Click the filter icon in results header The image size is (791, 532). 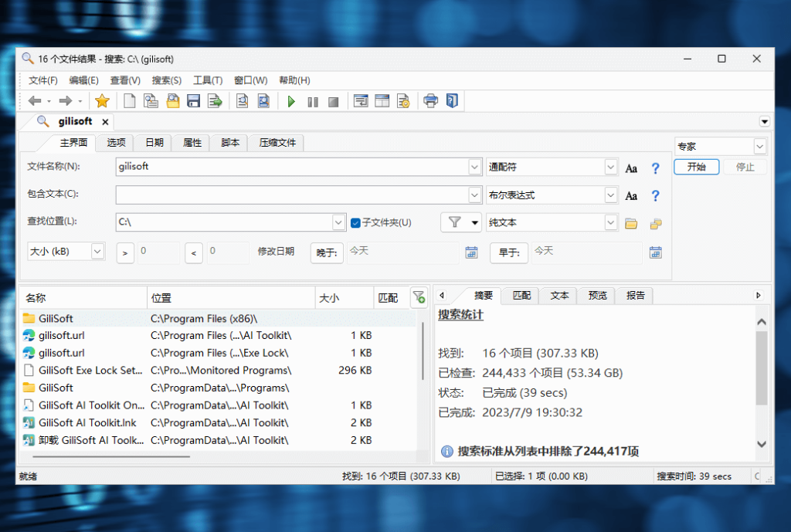(x=419, y=297)
